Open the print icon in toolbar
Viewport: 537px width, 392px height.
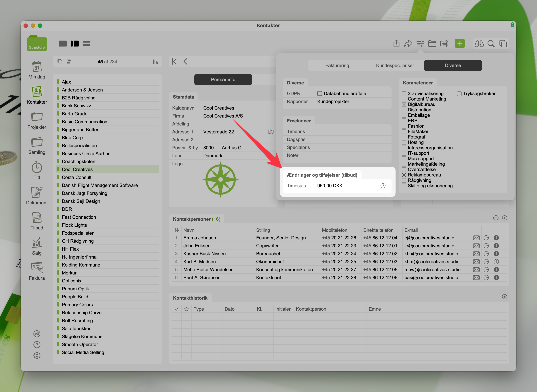(444, 44)
